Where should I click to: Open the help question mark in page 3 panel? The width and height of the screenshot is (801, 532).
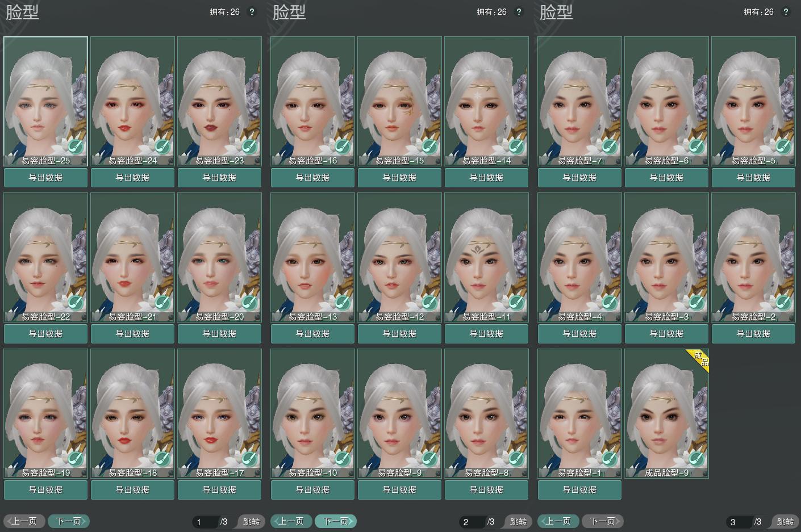(786, 12)
